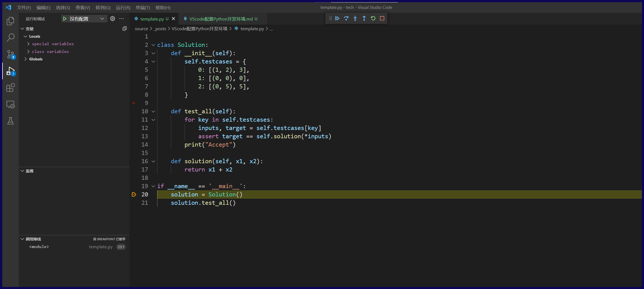Open launch.json via the gear icon

[x=113, y=19]
